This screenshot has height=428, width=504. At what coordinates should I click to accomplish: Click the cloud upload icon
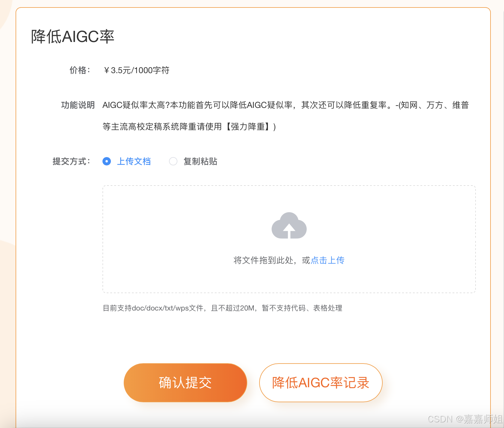click(289, 225)
